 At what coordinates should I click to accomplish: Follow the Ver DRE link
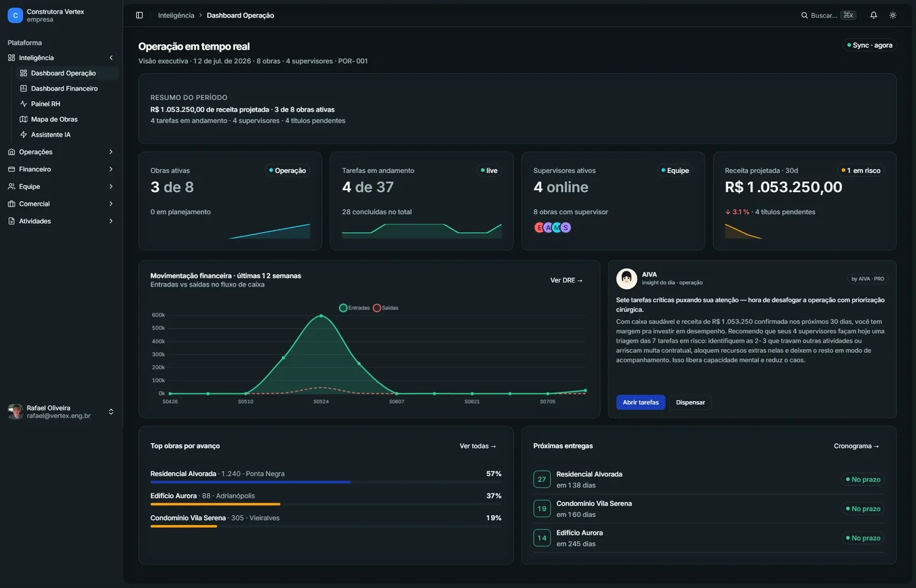pos(566,280)
